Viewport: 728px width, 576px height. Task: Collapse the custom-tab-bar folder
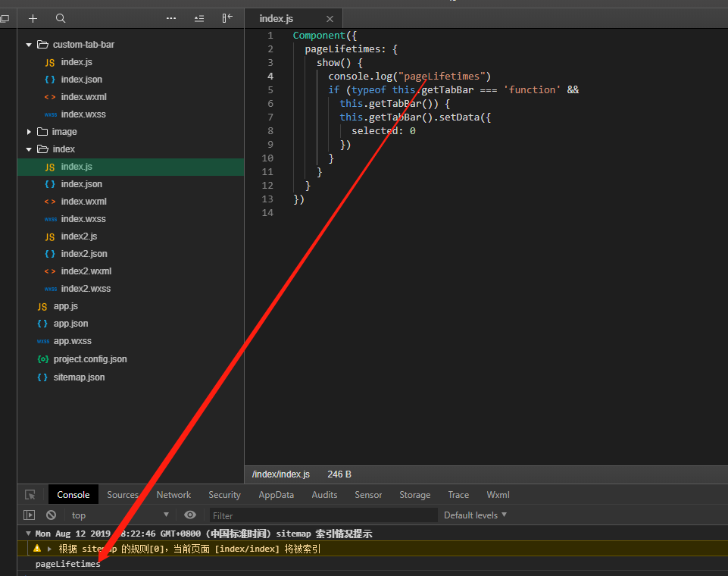(x=29, y=45)
